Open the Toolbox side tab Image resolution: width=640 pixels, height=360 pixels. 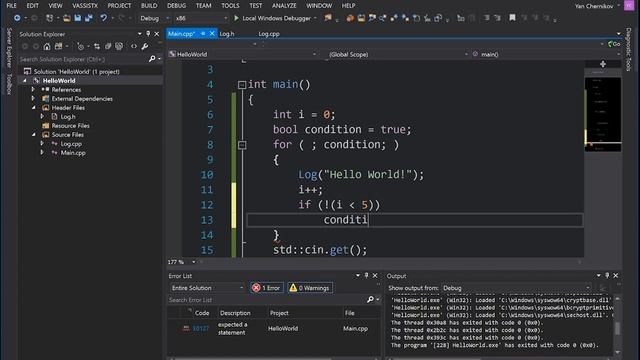pos(9,84)
